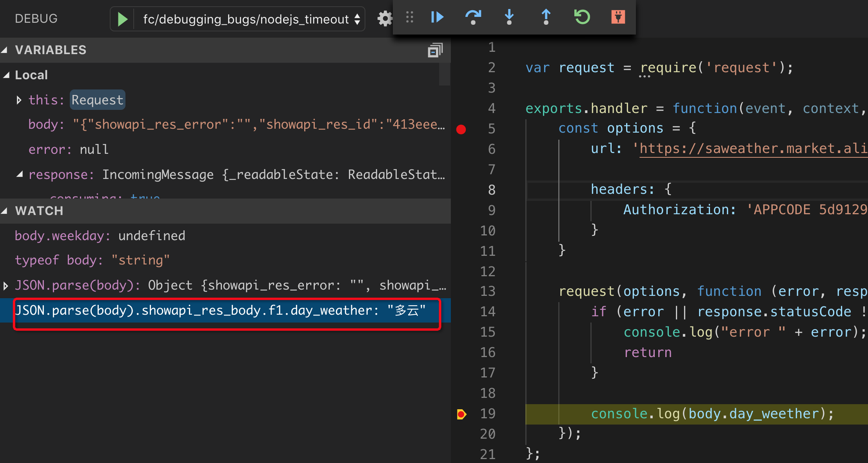Click the VARIABLES panel header
This screenshot has height=463, width=868.
coord(52,49)
